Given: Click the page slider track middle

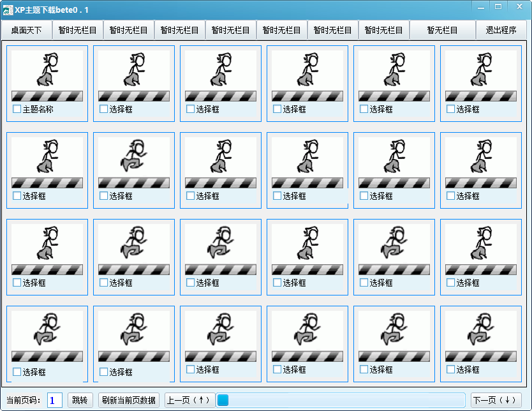Looking at the screenshot, I should tap(341, 400).
